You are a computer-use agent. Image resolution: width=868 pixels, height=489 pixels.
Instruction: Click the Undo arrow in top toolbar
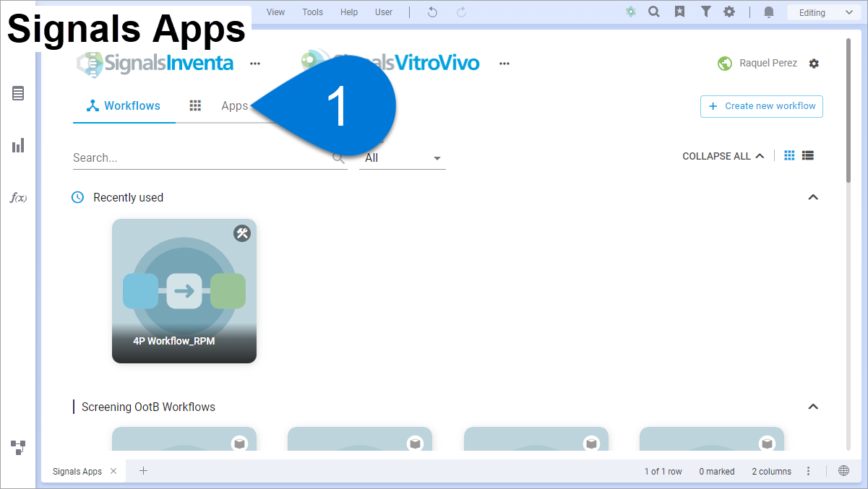pyautogui.click(x=432, y=12)
